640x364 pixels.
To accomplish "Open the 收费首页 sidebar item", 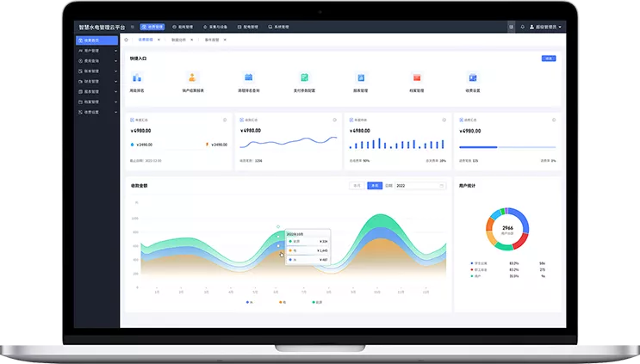I will (x=96, y=40).
